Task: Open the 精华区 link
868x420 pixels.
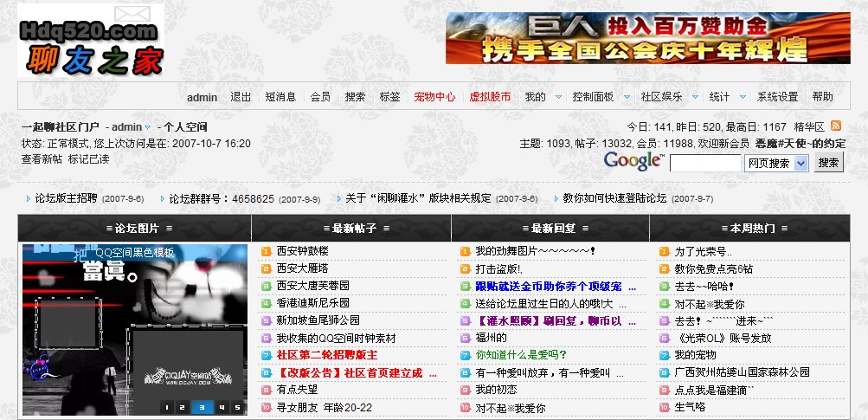Action: pyautogui.click(x=809, y=127)
